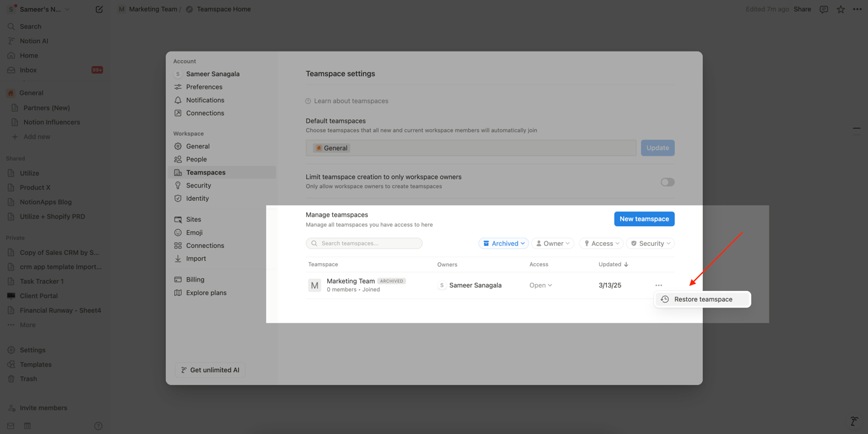Click the Search teamspaces field
Image resolution: width=868 pixels, height=434 pixels.
click(364, 243)
